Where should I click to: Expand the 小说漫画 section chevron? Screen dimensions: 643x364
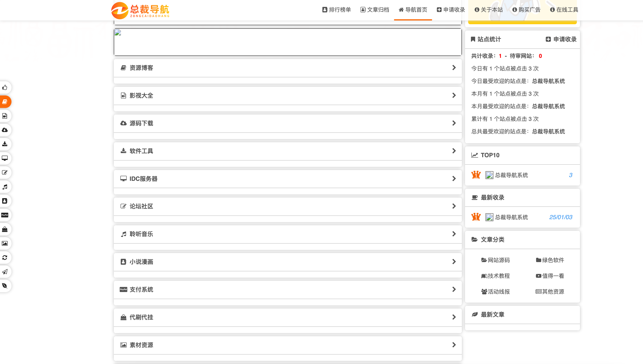(x=454, y=261)
